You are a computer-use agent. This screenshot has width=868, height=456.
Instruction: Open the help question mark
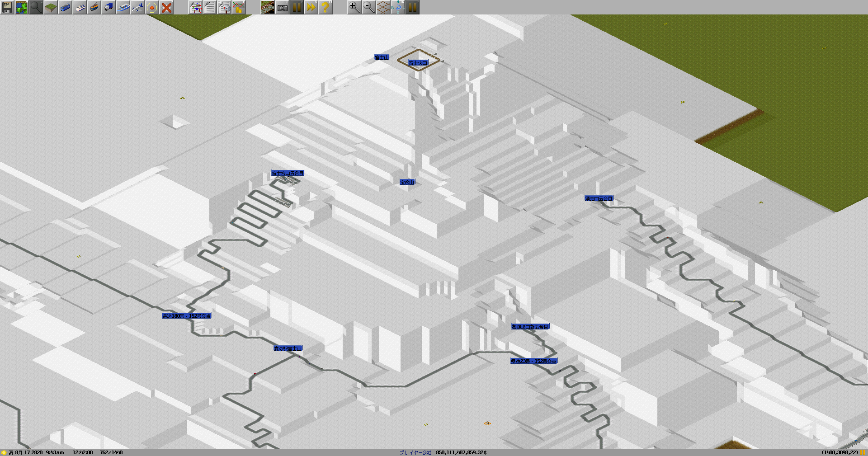pyautogui.click(x=325, y=7)
